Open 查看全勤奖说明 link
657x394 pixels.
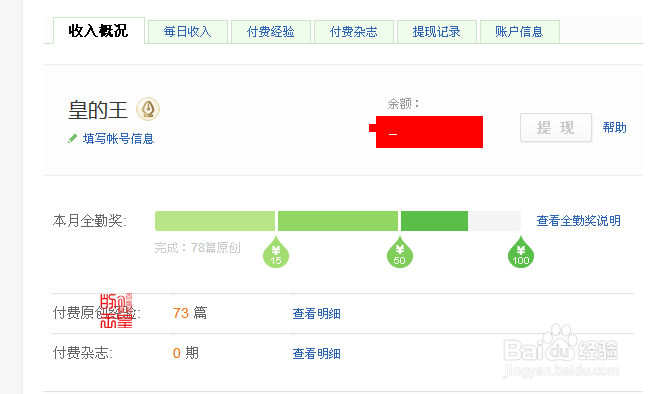[579, 221]
